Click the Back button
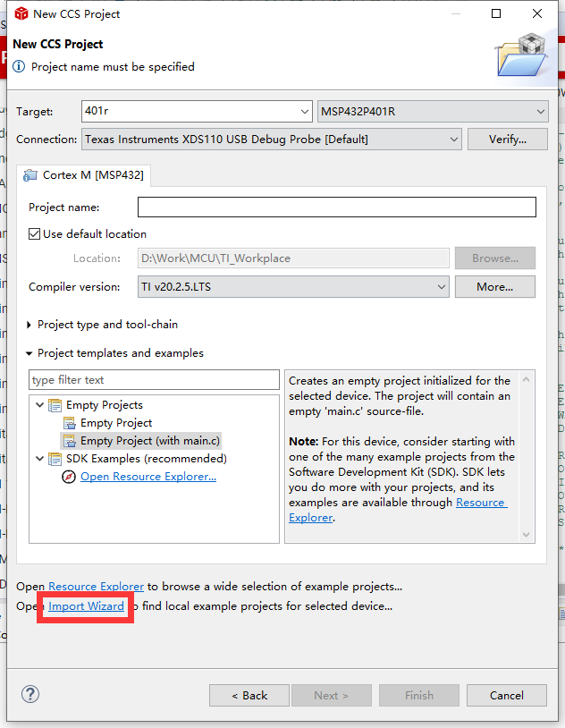 tap(249, 696)
